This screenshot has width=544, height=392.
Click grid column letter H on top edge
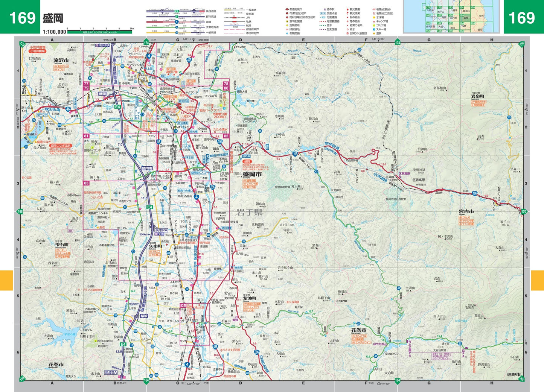tap(492, 40)
